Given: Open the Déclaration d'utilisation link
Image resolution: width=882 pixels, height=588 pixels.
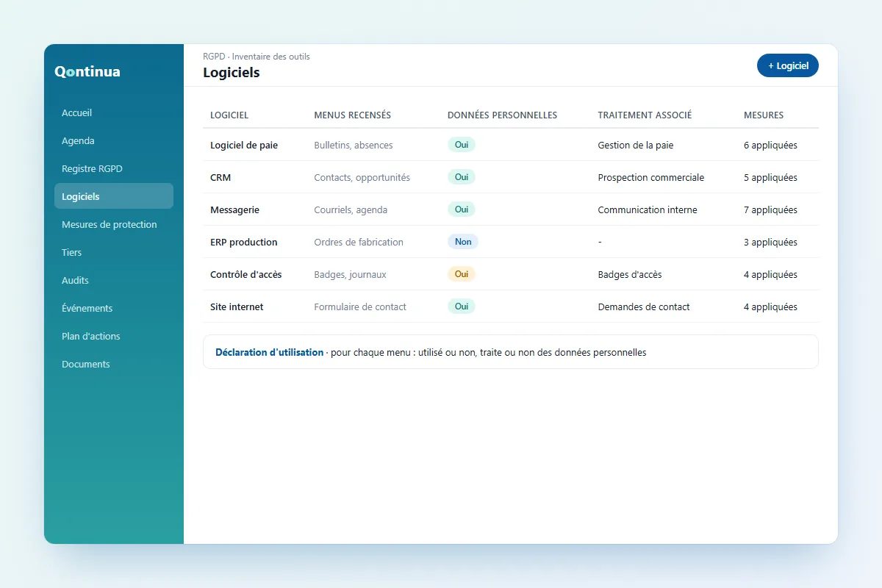Looking at the screenshot, I should (269, 352).
